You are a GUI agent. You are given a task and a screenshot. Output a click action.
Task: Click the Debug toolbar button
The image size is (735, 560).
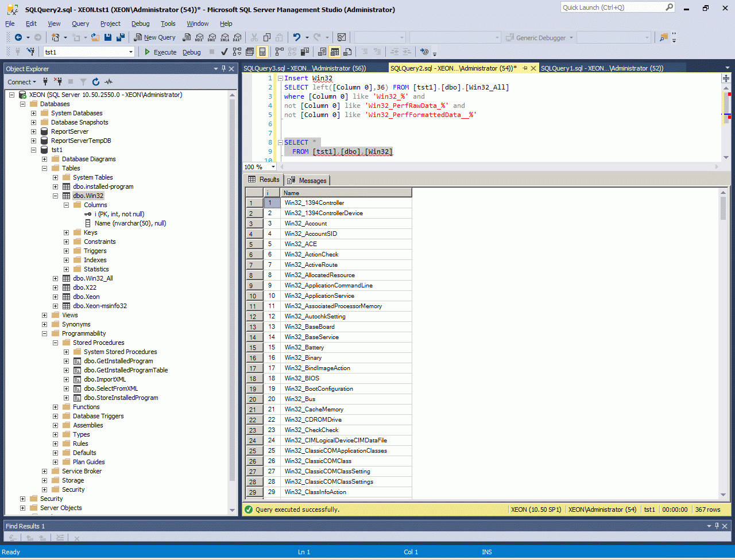192,52
